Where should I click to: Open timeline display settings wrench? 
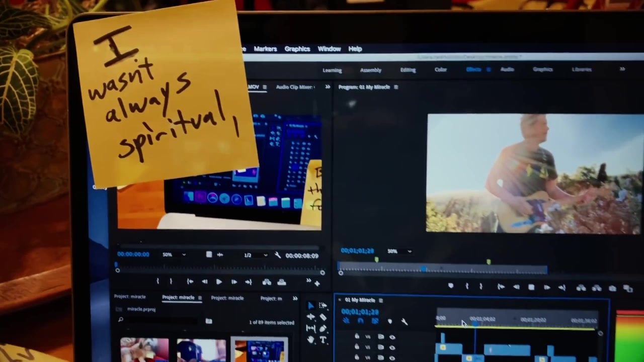(x=404, y=322)
